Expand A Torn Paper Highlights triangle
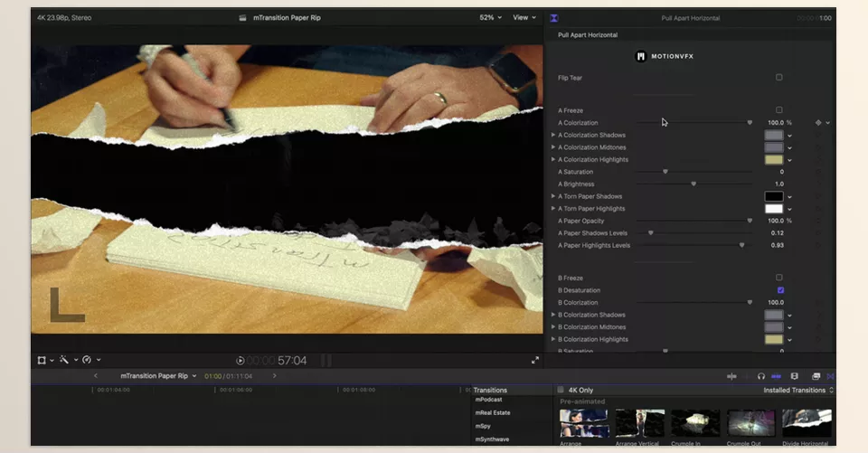Viewport: 868px width, 453px height. (553, 208)
